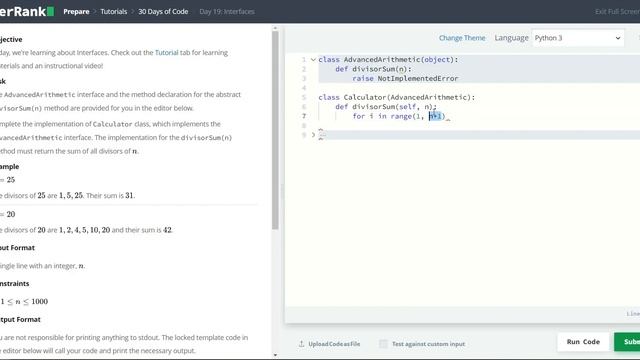Viewport: 640px width, 360px height.
Task: Click the scroll down arrow of problem panel
Action: (275, 355)
